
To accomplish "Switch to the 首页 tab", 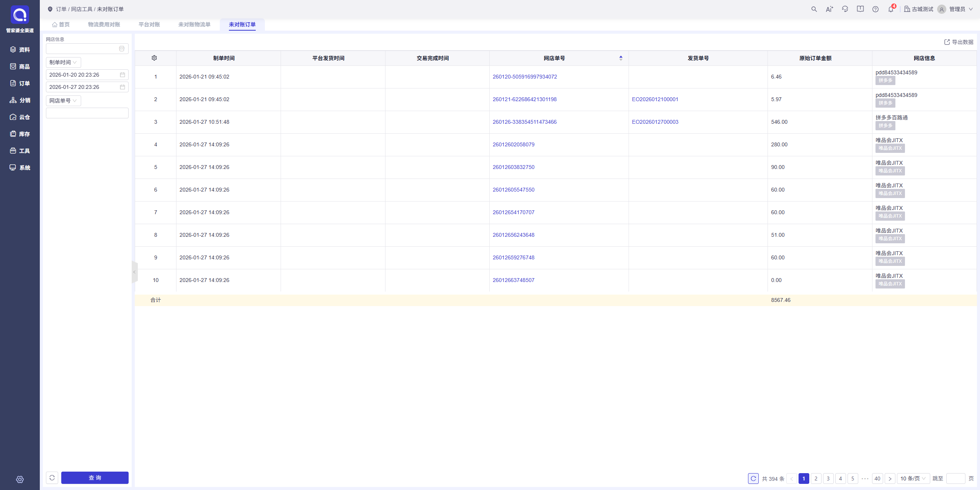I will click(x=61, y=25).
